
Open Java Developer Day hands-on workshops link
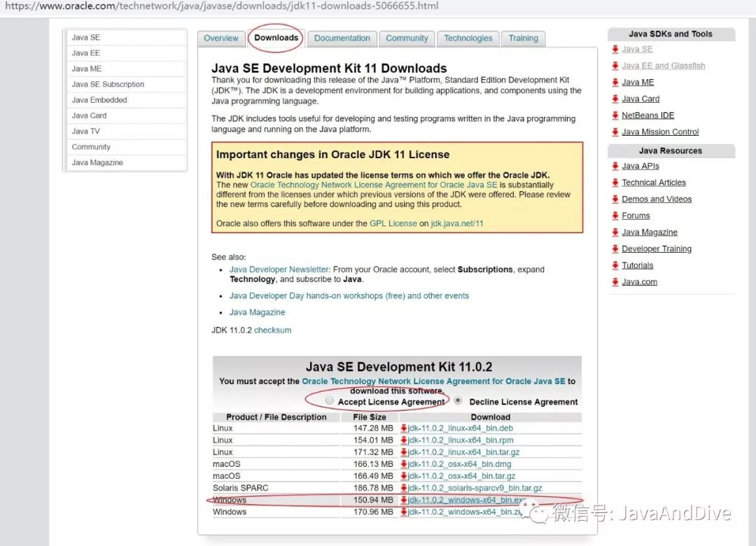[349, 295]
